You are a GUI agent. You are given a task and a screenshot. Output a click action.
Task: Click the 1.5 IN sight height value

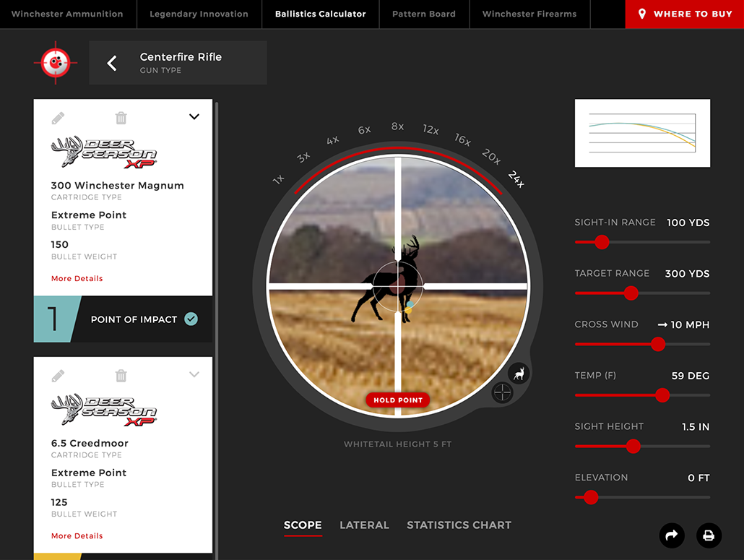696,426
